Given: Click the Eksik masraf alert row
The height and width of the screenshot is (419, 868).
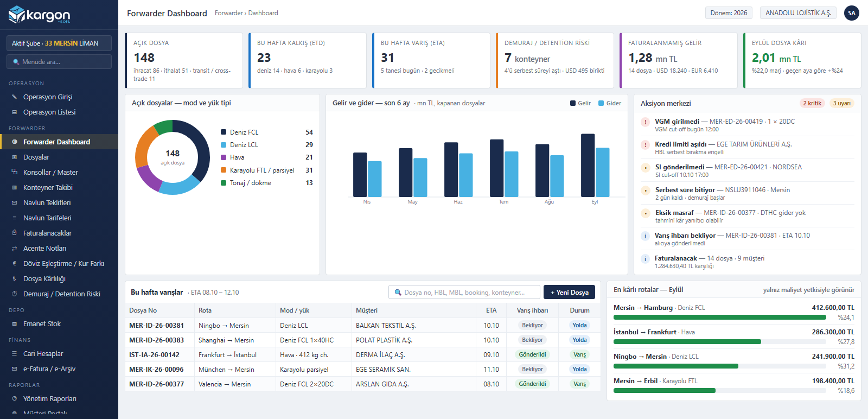Looking at the screenshot, I should (748, 217).
